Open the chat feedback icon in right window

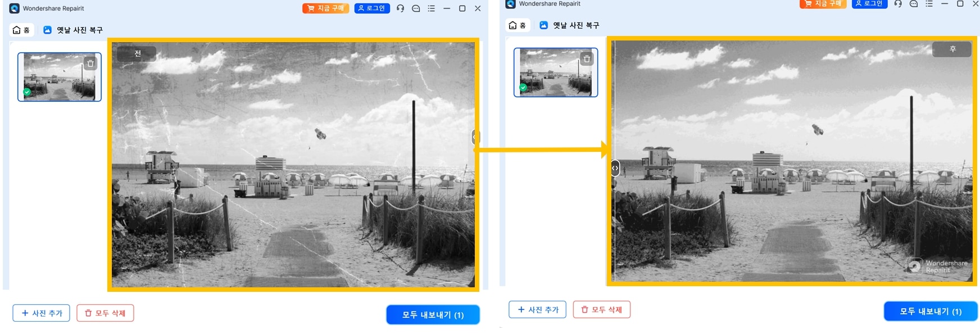coord(914,3)
